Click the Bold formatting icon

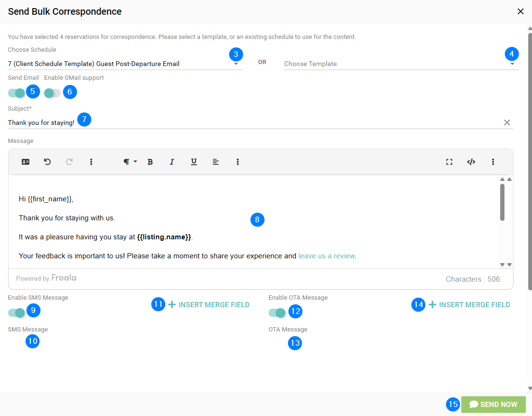(x=150, y=162)
